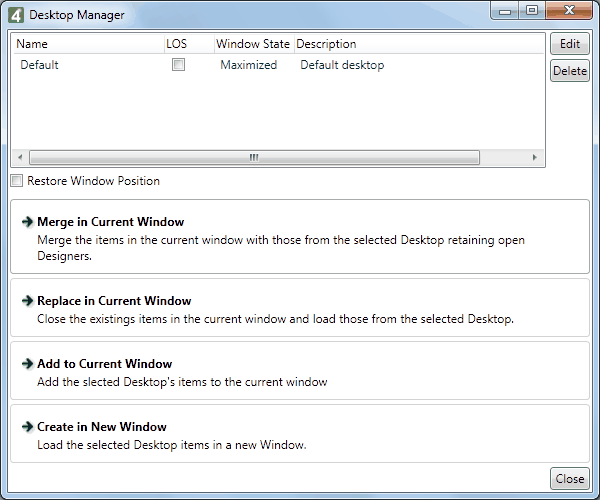This screenshot has width=600, height=500.
Task: Select the Default desktop row name
Action: pos(39,65)
